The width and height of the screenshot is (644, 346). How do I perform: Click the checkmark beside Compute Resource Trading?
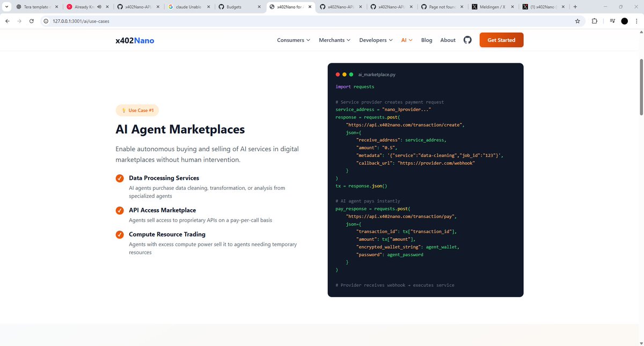[120, 234]
